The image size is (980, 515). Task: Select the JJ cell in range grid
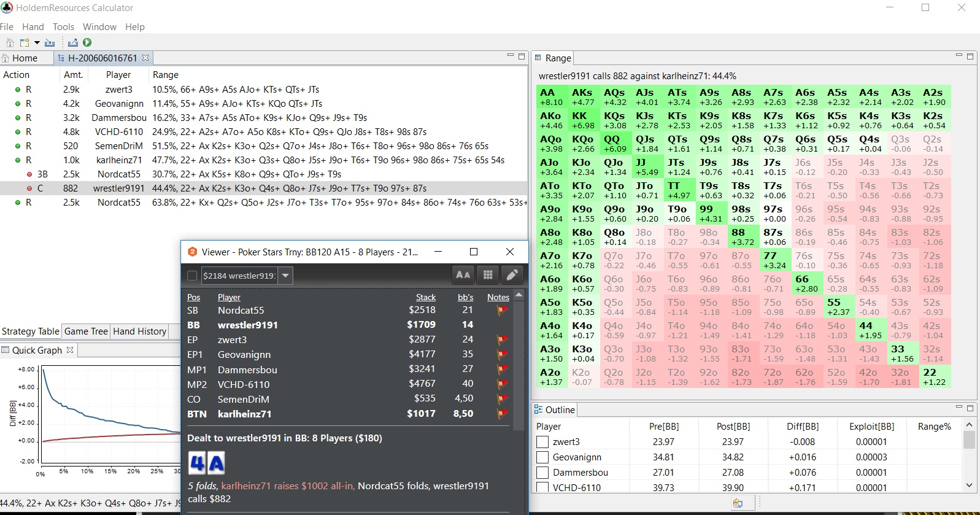coord(647,167)
